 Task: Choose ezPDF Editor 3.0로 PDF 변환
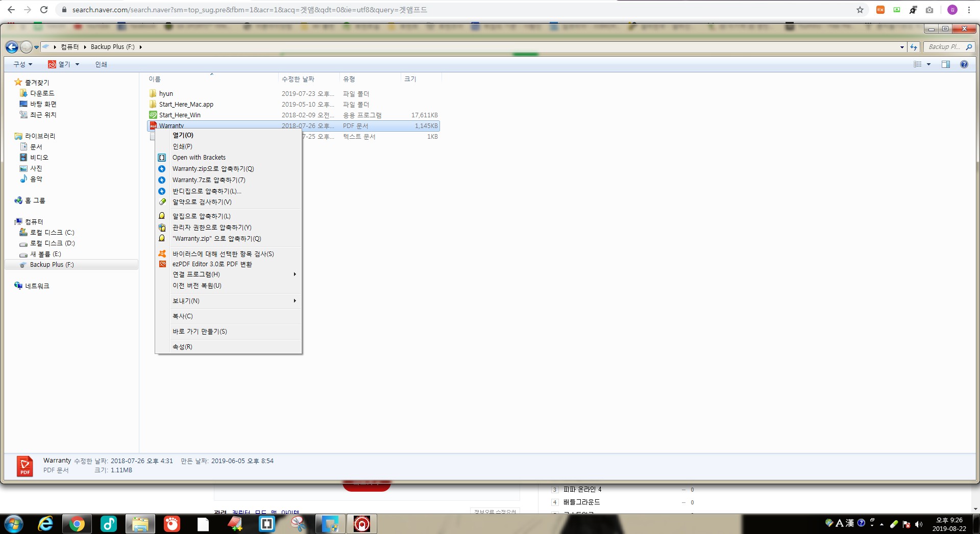pos(228,264)
